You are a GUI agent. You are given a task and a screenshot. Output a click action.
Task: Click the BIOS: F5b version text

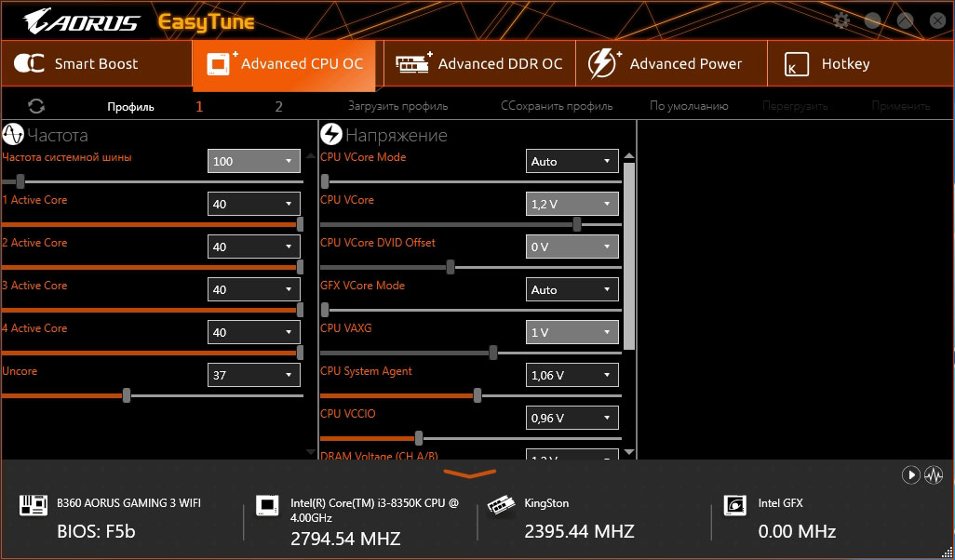pyautogui.click(x=96, y=531)
